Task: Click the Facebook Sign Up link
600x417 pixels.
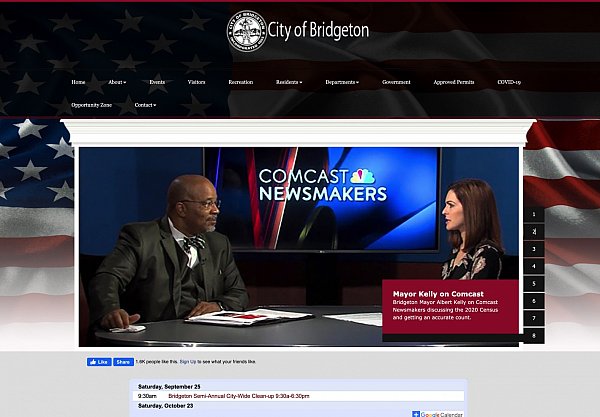Action: [x=188, y=362]
